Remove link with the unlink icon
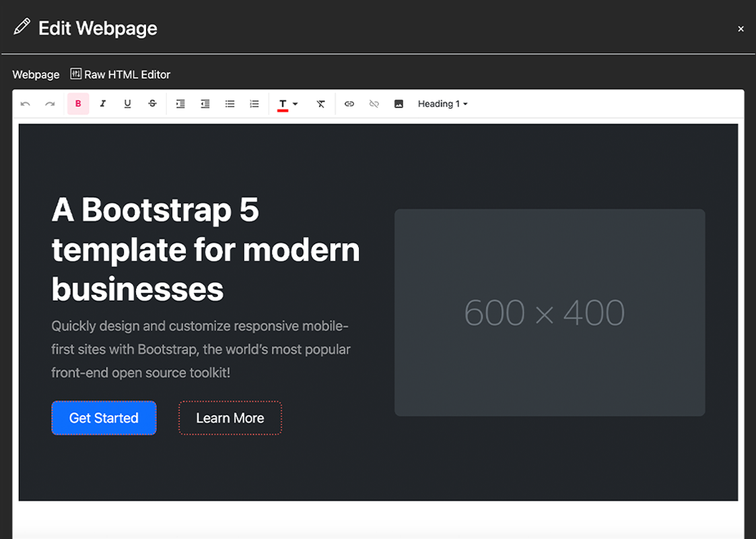The image size is (756, 539). coord(374,104)
